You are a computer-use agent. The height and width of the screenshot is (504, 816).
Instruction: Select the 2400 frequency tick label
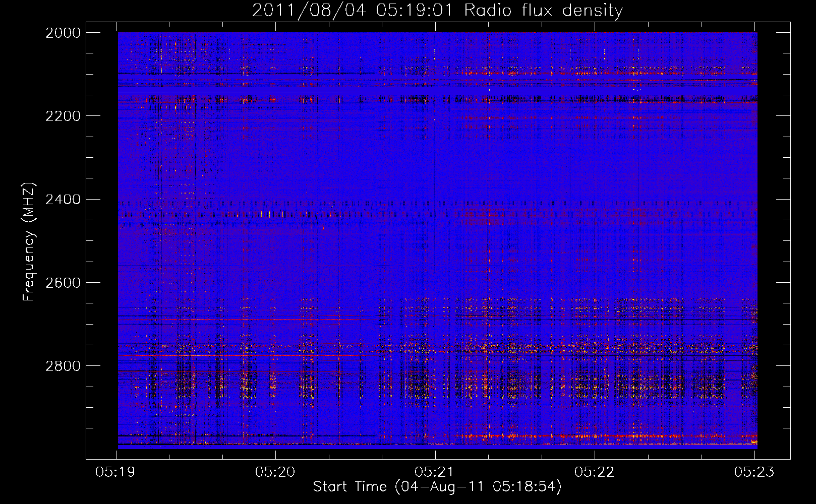[63, 200]
